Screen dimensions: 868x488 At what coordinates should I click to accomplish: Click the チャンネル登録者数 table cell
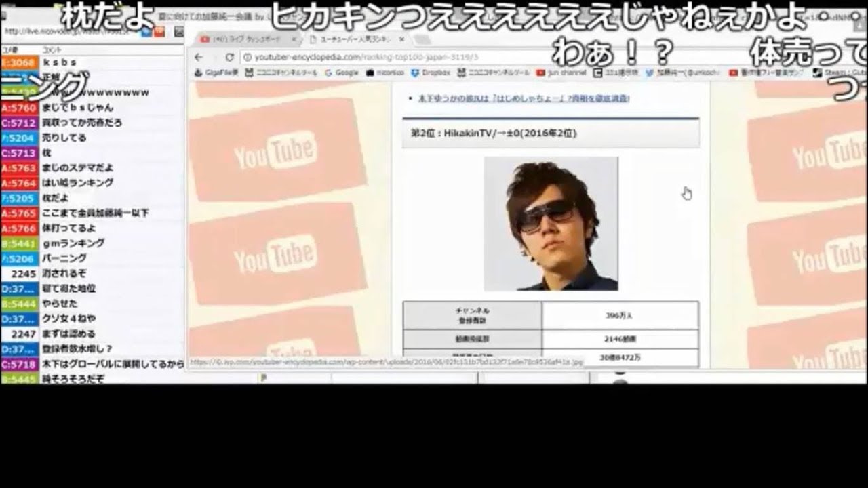(x=473, y=315)
